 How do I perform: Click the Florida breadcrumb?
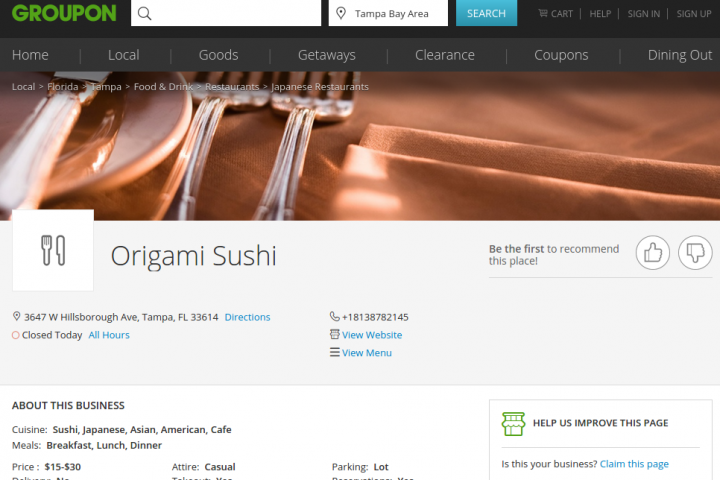[63, 87]
